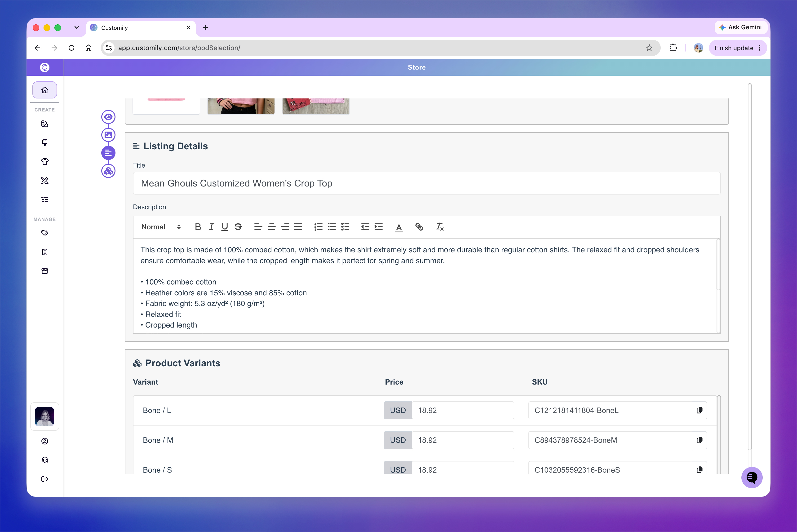The height and width of the screenshot is (532, 797).
Task: Expand Chrome tab search chevron
Action: [x=77, y=27]
